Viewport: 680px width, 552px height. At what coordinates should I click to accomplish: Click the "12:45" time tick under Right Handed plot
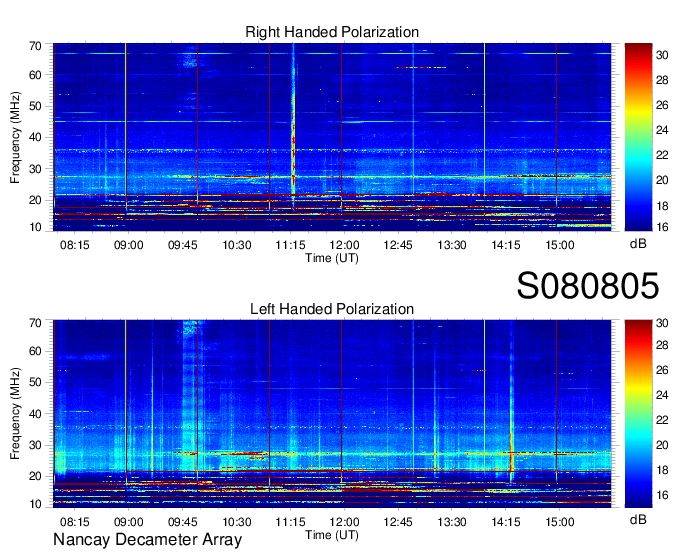(x=398, y=245)
